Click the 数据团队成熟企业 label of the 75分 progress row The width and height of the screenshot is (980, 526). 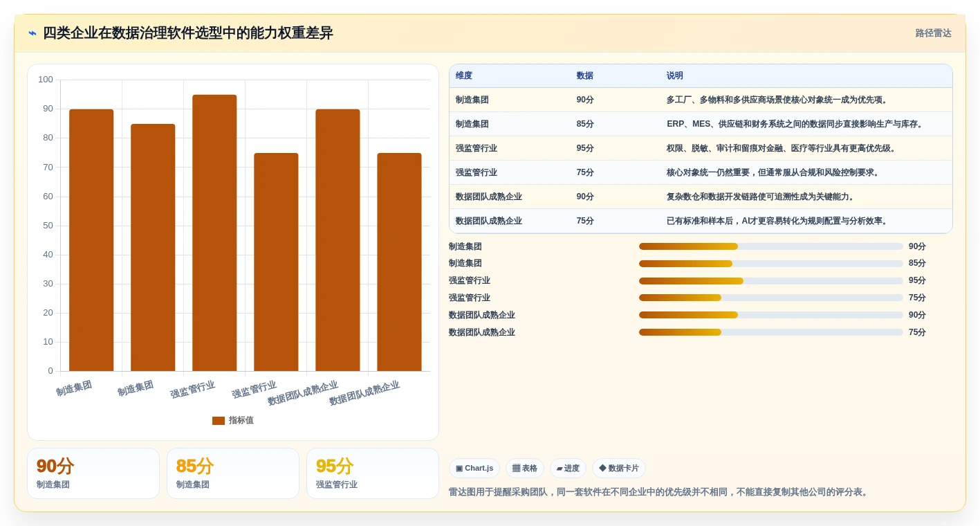pyautogui.click(x=482, y=332)
